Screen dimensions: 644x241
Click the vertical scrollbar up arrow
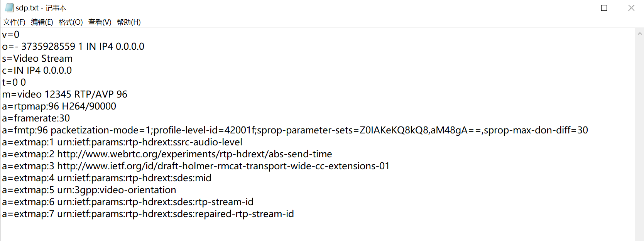click(640, 34)
